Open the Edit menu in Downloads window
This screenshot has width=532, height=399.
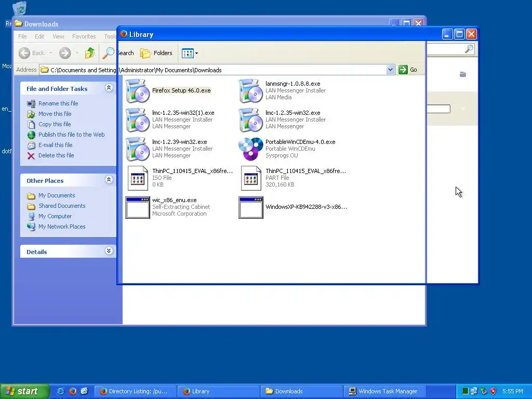coord(39,36)
